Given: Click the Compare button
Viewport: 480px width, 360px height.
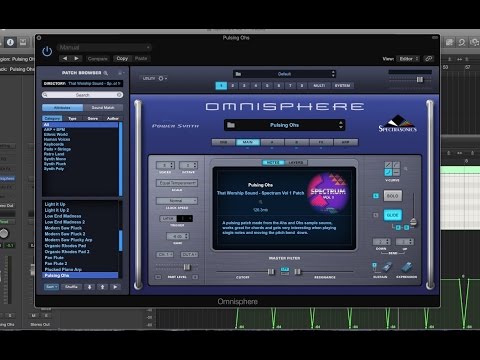Looking at the screenshot, I should pos(98,59).
